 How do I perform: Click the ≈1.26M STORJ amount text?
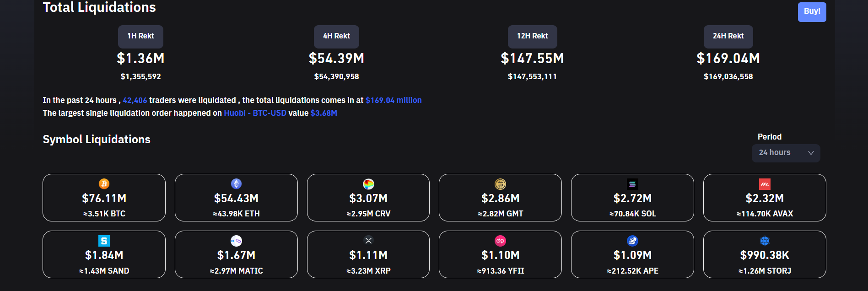point(765,271)
